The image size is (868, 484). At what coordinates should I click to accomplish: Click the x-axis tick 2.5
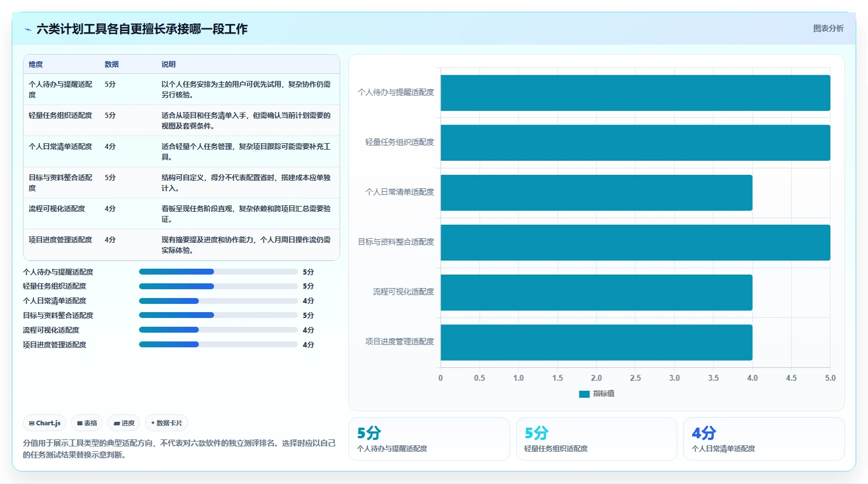[635, 378]
